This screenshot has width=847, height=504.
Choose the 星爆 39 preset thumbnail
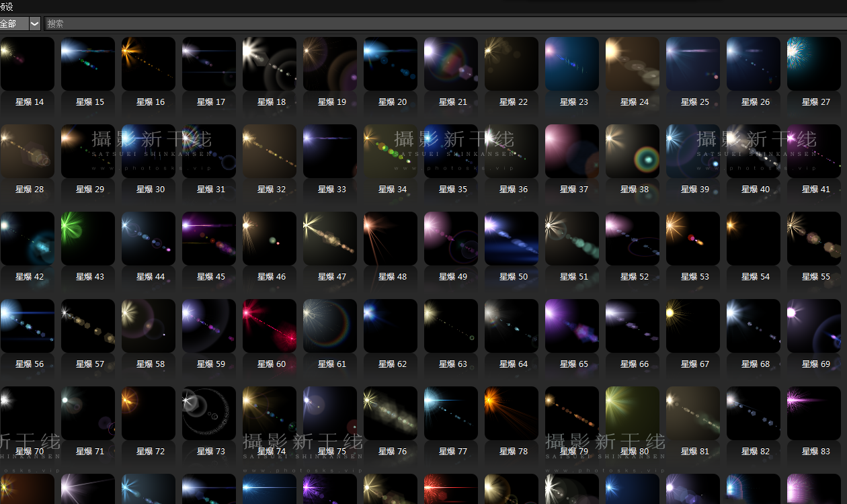693,151
